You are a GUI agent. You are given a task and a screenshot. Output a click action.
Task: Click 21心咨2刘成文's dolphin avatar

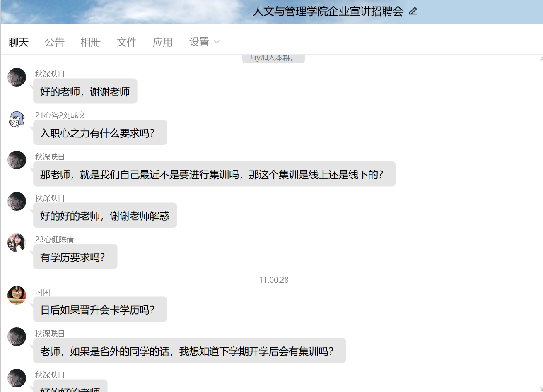click(17, 119)
